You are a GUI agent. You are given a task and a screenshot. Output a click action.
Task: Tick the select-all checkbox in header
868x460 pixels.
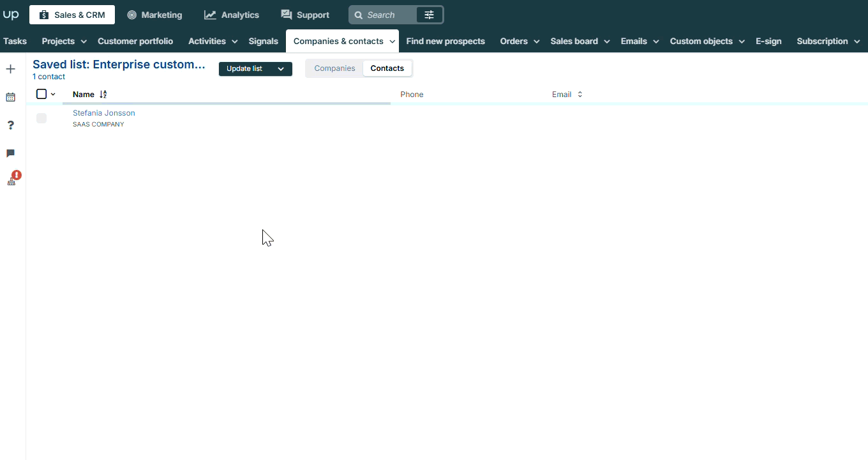[x=41, y=94]
